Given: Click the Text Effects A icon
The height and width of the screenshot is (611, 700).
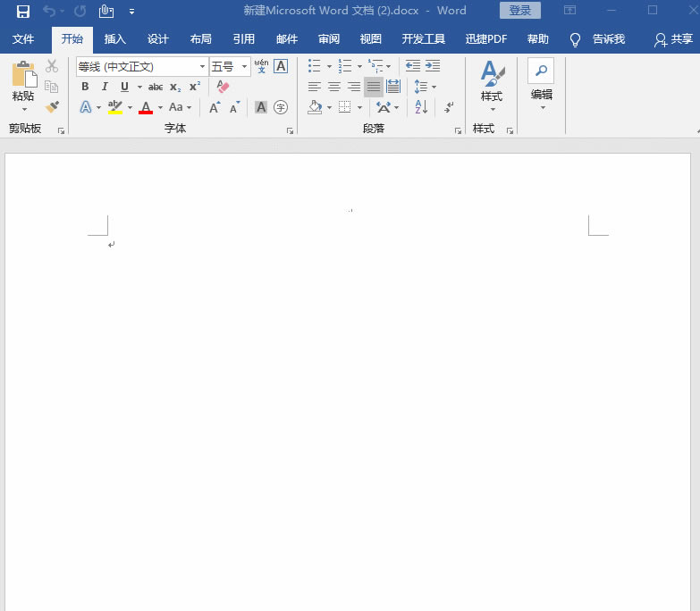Looking at the screenshot, I should pyautogui.click(x=86, y=107).
